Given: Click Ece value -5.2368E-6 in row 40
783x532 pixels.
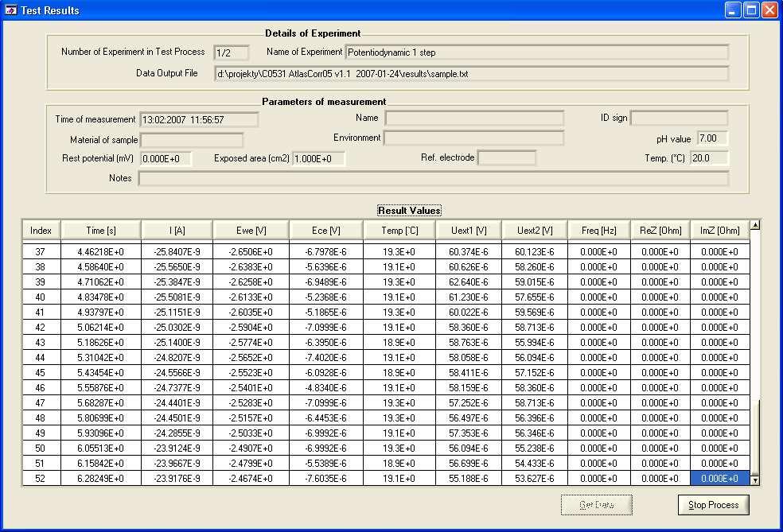Looking at the screenshot, I should [x=325, y=297].
